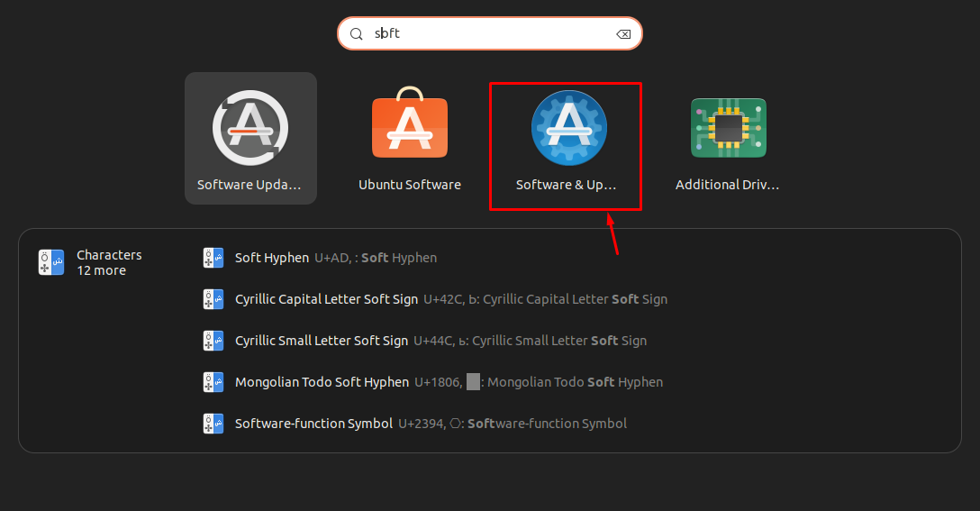Show Characters '12 more' results

[101, 270]
